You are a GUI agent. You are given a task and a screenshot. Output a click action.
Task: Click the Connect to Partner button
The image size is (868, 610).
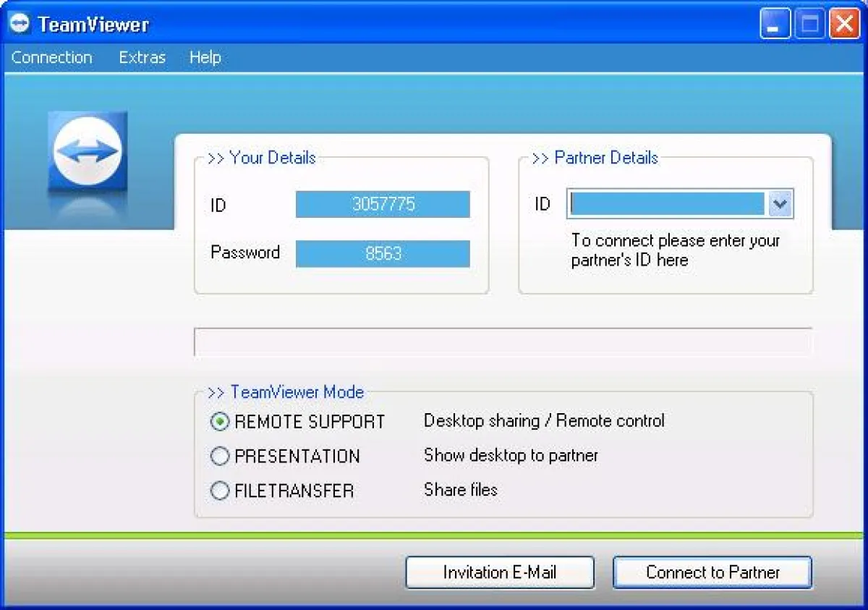pyautogui.click(x=712, y=572)
